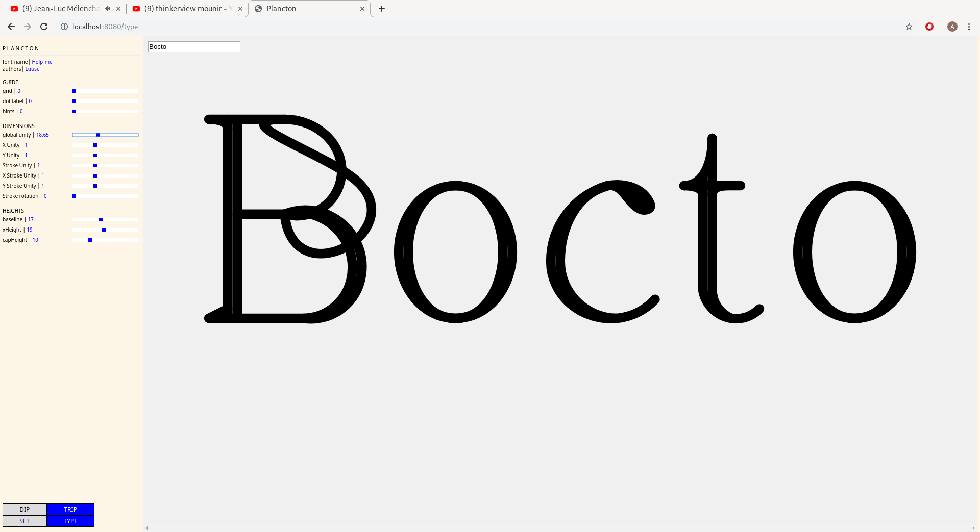Open the browser three-dot menu
980x532 pixels.
pyautogui.click(x=969, y=27)
